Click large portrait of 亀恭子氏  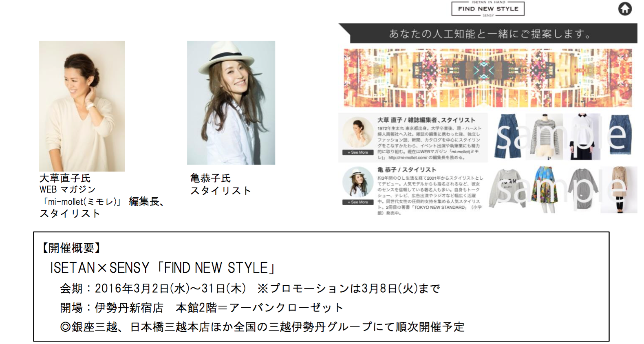pos(231,103)
